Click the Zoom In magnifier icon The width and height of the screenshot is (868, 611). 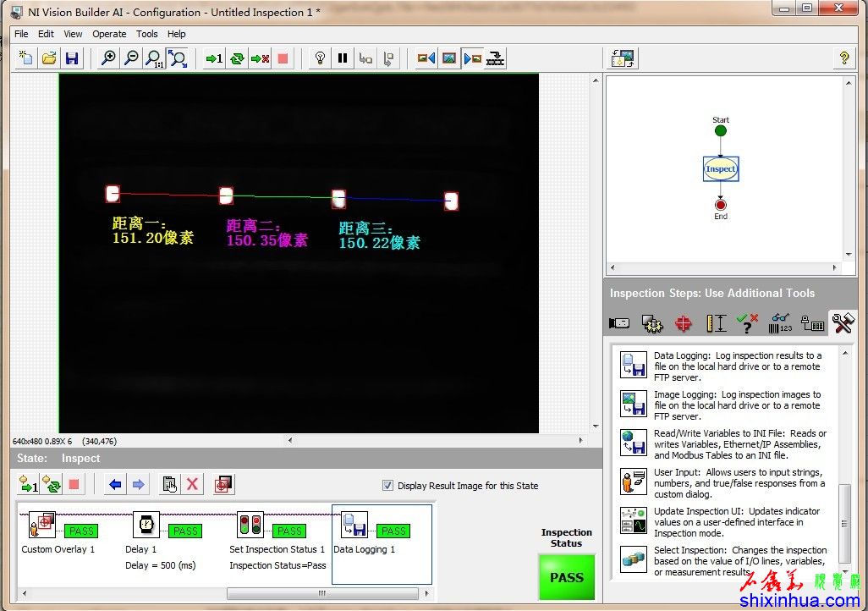(x=108, y=58)
